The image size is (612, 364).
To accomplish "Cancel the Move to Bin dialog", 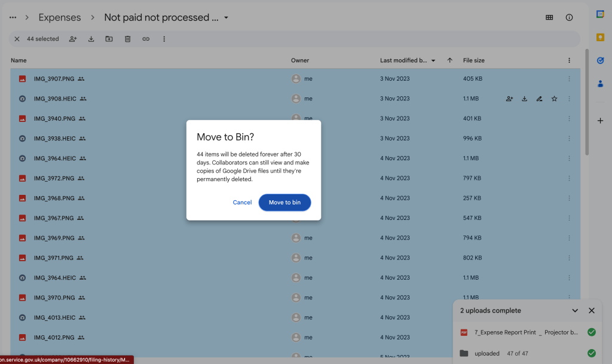I will pos(242,203).
